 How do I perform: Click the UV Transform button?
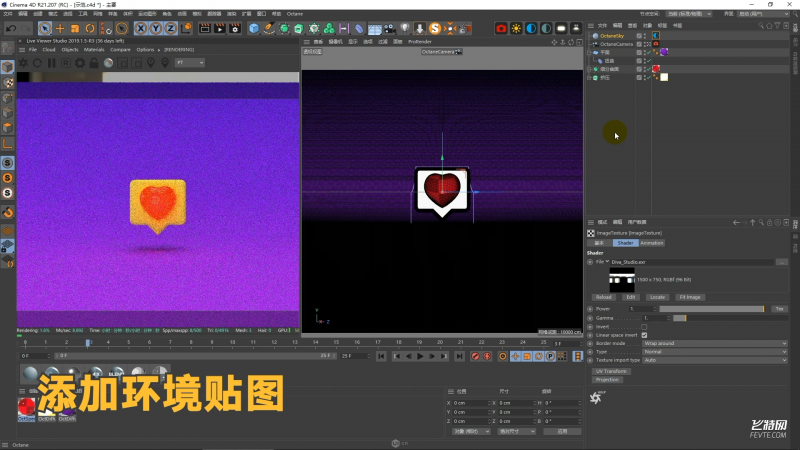pyautogui.click(x=611, y=371)
